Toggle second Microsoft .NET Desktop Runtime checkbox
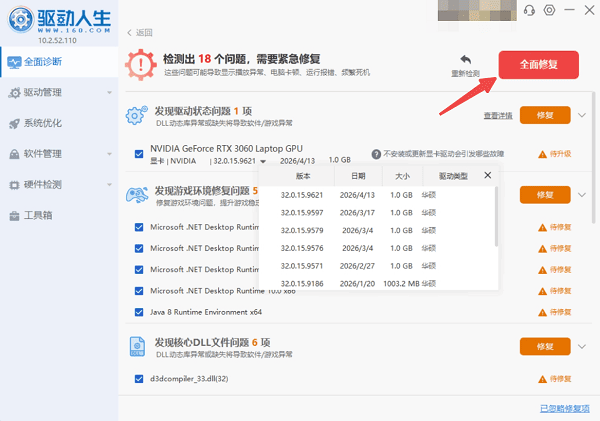600x421 pixels. (x=139, y=248)
